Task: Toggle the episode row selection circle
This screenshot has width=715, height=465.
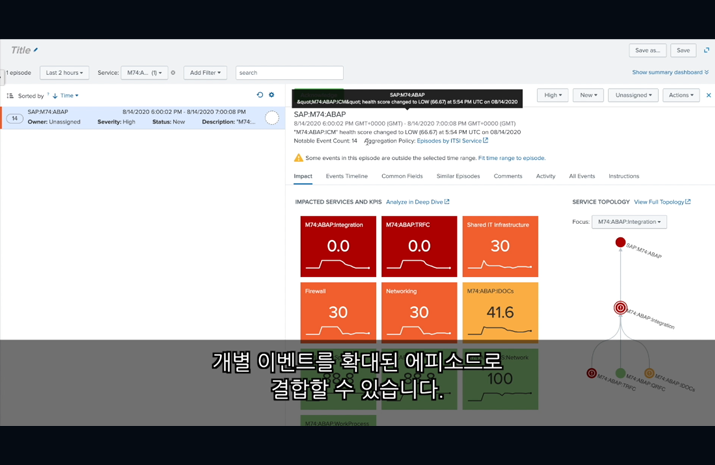Action: (272, 118)
